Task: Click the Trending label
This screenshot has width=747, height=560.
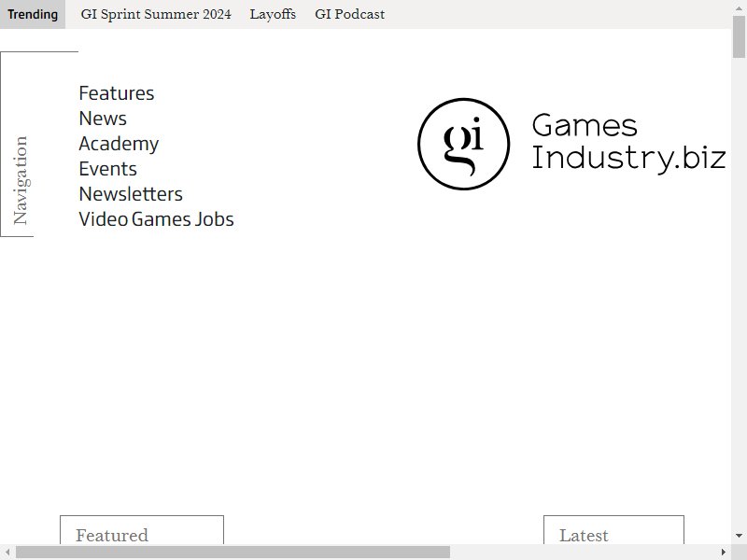Action: [x=33, y=14]
